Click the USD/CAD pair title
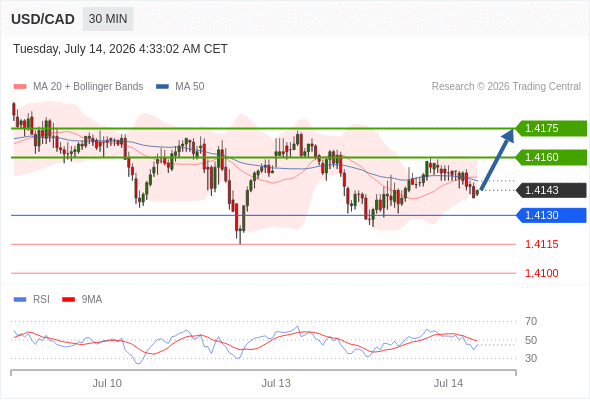 [43, 19]
